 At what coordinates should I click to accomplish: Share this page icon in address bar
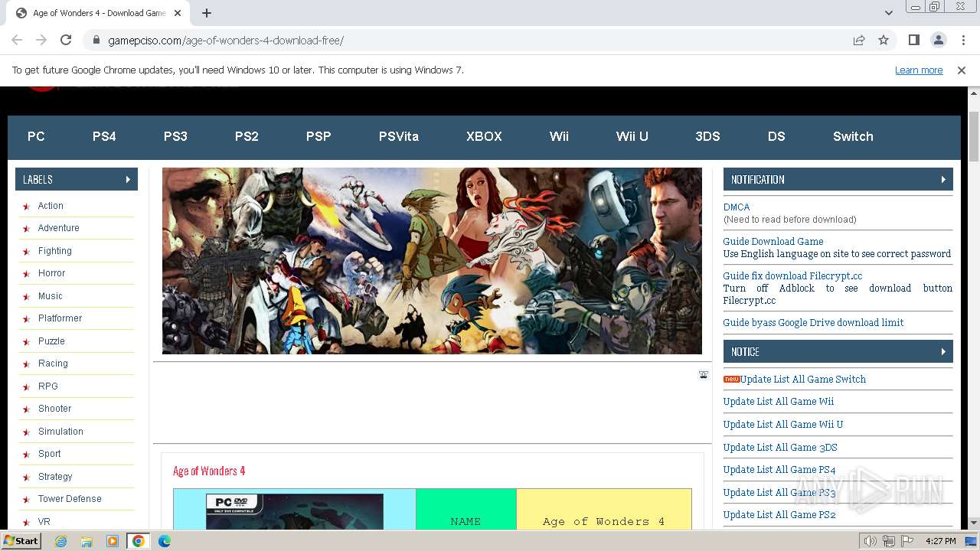pos(859,40)
